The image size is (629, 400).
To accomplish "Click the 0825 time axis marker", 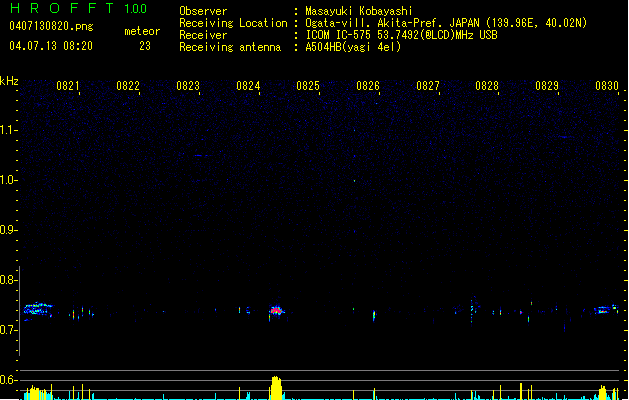I will click(x=308, y=86).
